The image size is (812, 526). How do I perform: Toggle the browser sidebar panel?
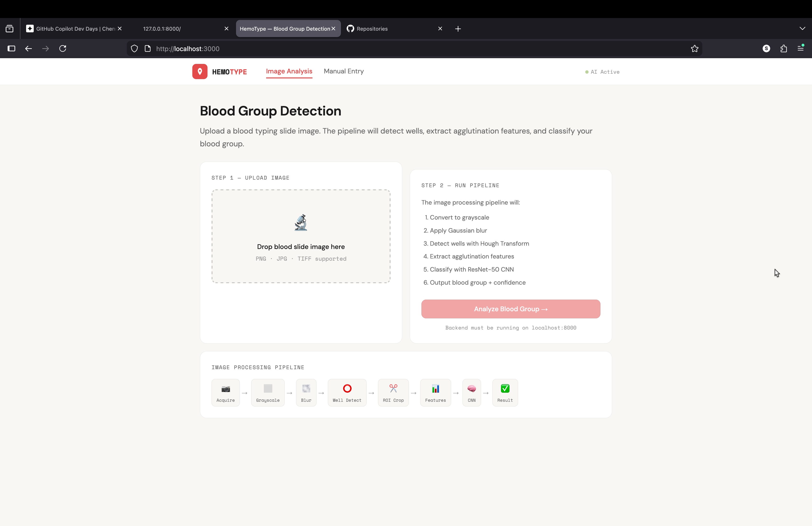[12, 49]
